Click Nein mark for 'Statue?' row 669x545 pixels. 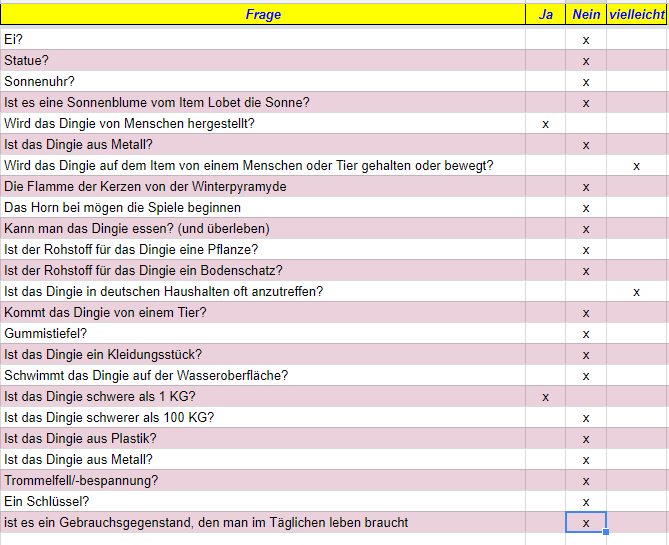pos(586,61)
